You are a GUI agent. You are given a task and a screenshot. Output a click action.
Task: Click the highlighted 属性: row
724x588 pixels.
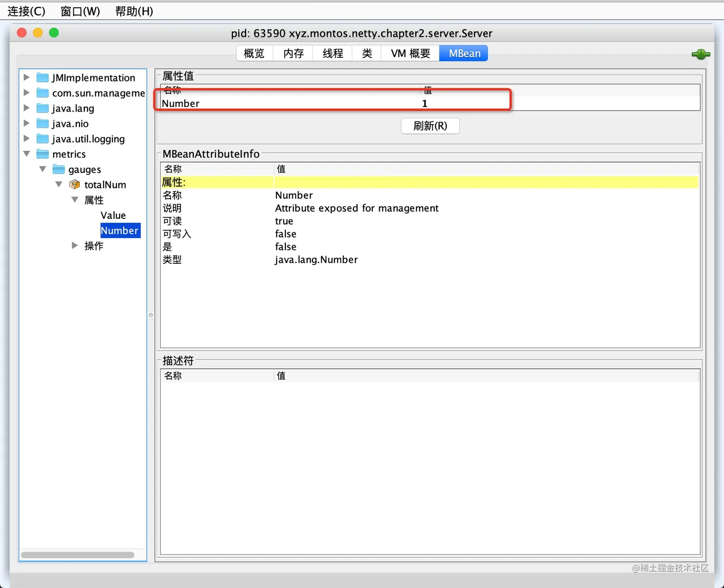(x=430, y=182)
